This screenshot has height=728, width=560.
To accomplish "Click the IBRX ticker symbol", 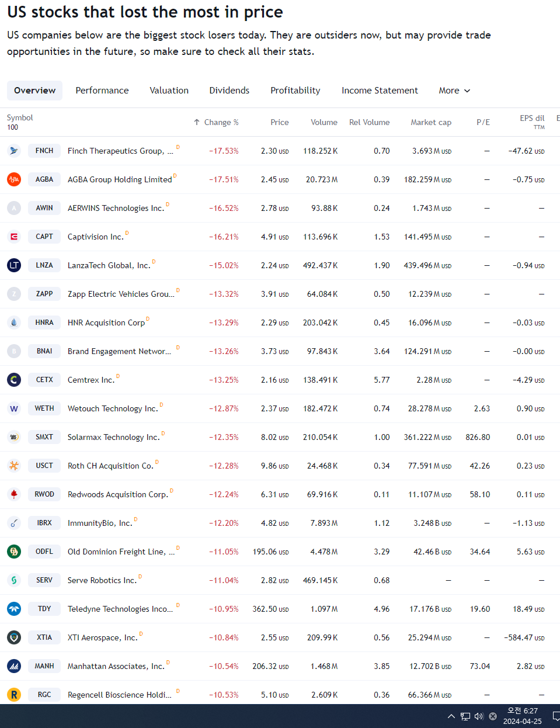I will [44, 523].
